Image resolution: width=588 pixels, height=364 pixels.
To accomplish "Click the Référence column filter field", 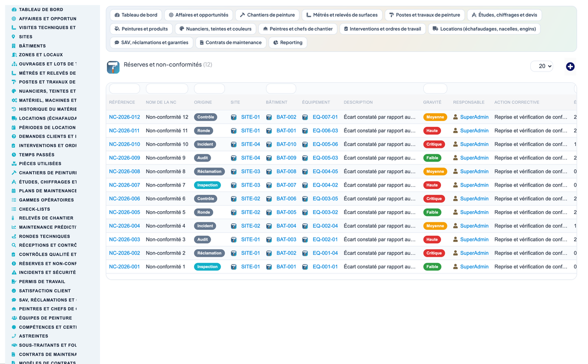I will click(124, 89).
